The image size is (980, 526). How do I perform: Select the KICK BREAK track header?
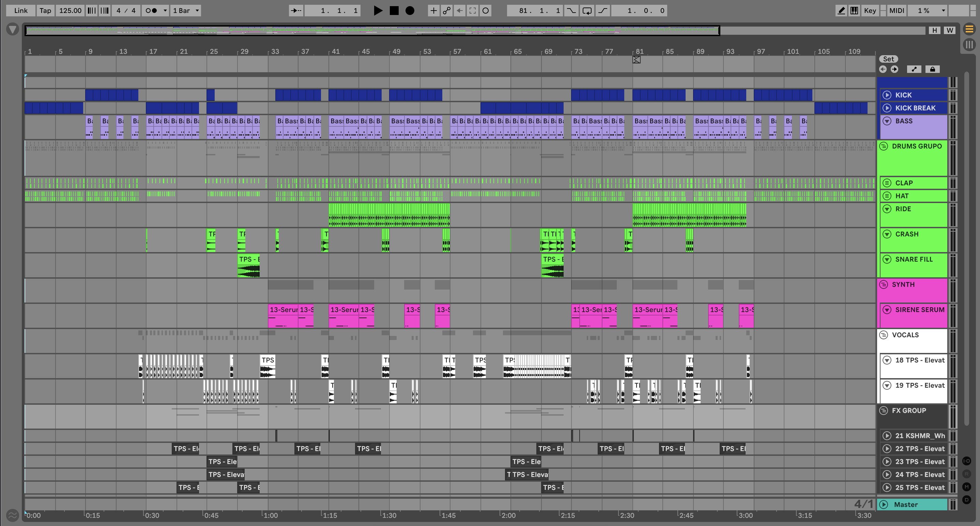coord(914,108)
